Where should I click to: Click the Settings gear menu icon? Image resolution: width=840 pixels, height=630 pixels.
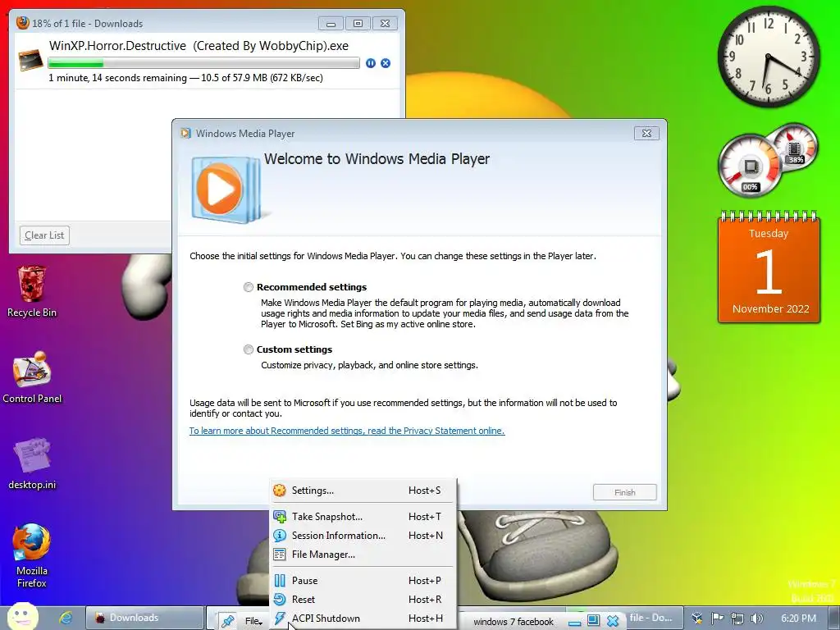pos(279,491)
